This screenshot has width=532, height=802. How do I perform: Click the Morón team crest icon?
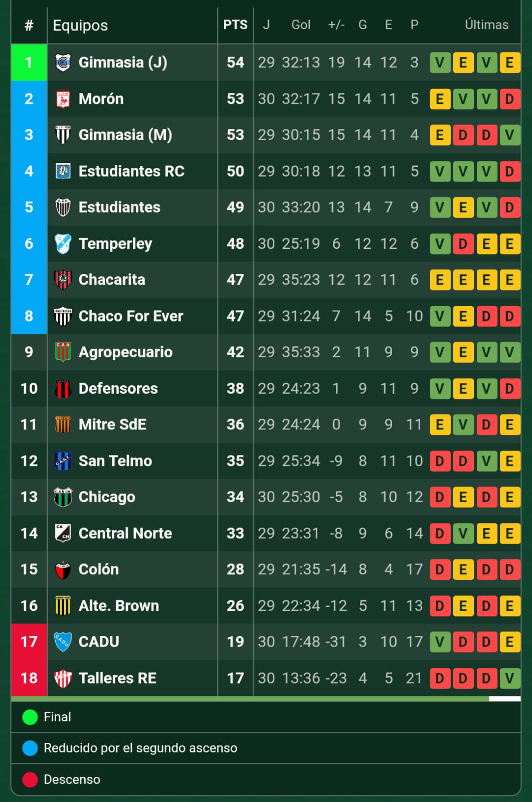coord(63,99)
